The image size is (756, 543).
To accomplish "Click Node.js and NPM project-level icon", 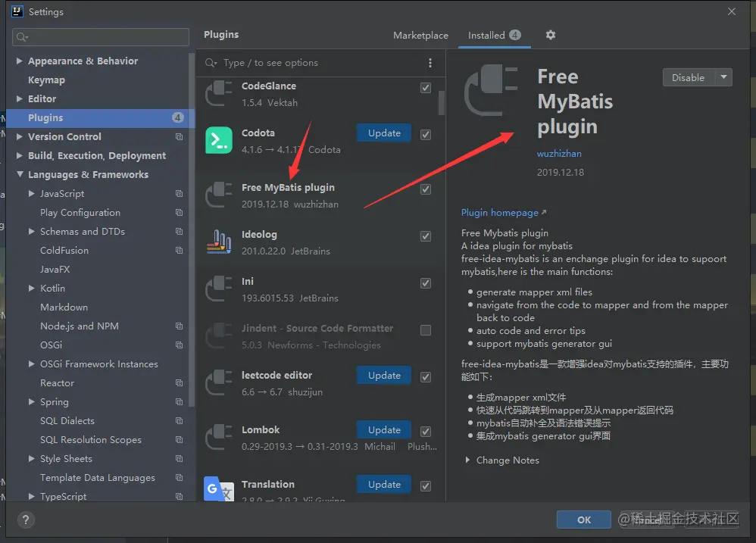I will pos(179,326).
